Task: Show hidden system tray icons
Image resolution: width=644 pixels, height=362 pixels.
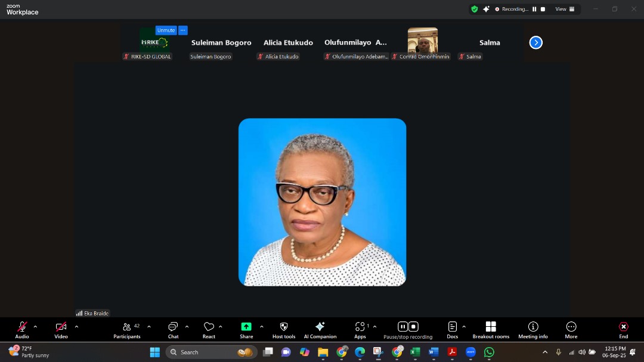Action: (545, 352)
